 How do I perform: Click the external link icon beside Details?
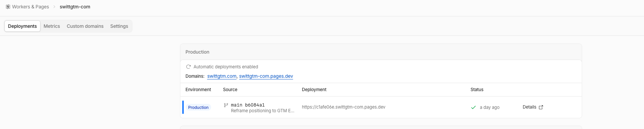pos(541,107)
